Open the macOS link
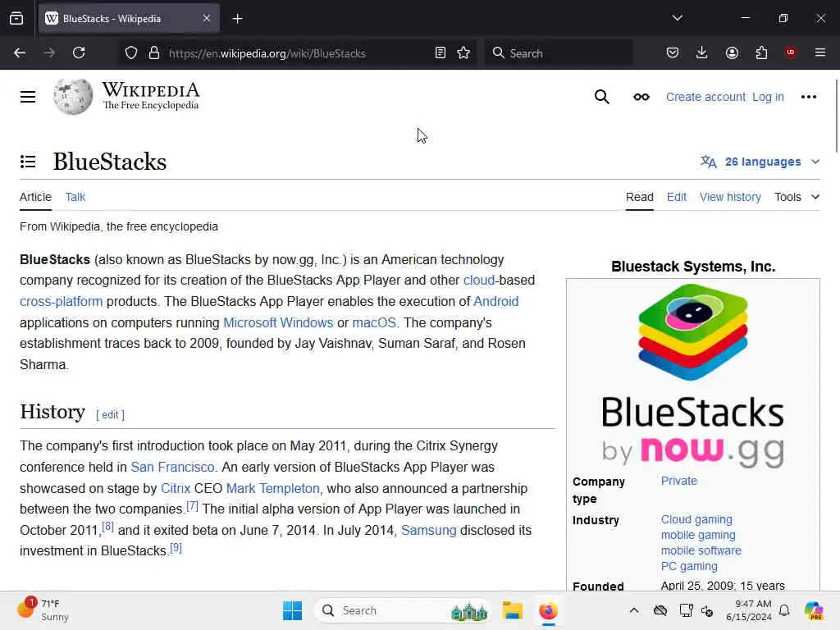The height and width of the screenshot is (630, 840). [x=374, y=322]
